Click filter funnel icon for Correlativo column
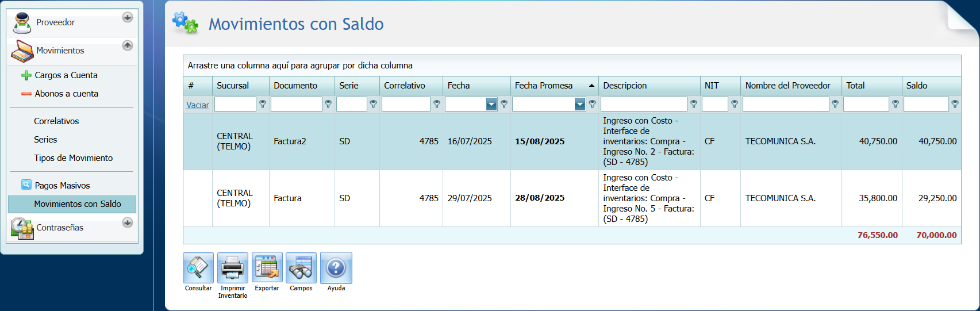The image size is (980, 311). pos(437,104)
